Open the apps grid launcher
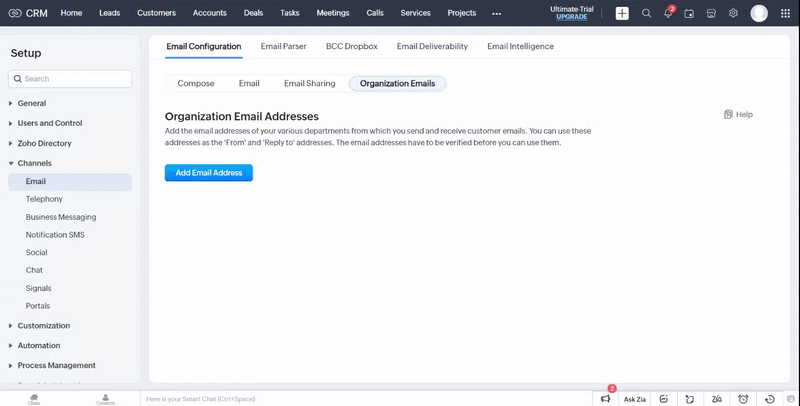 tap(785, 13)
